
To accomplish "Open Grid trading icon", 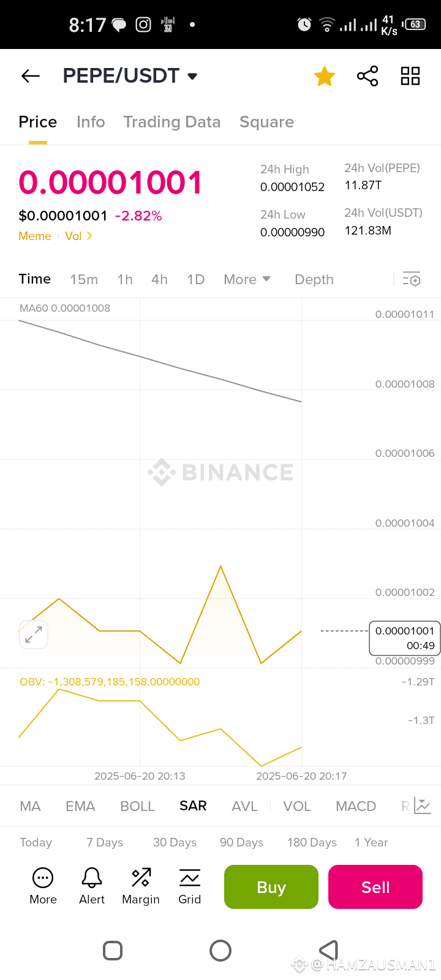I will pyautogui.click(x=190, y=886).
